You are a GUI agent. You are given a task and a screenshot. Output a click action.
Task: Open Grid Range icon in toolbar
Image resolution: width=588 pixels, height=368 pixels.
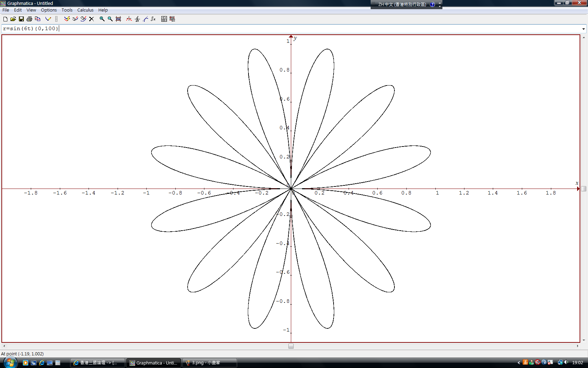[x=118, y=19]
